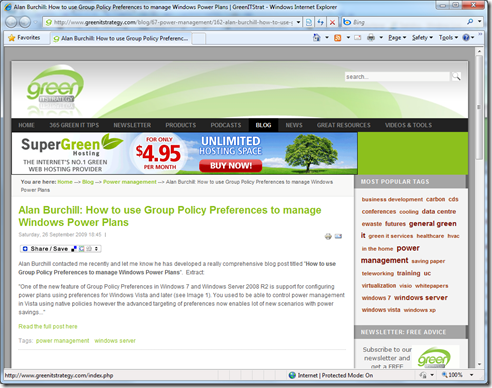The width and height of the screenshot is (492, 388).
Task: Click the browser Forward arrow button
Action: (x=25, y=22)
